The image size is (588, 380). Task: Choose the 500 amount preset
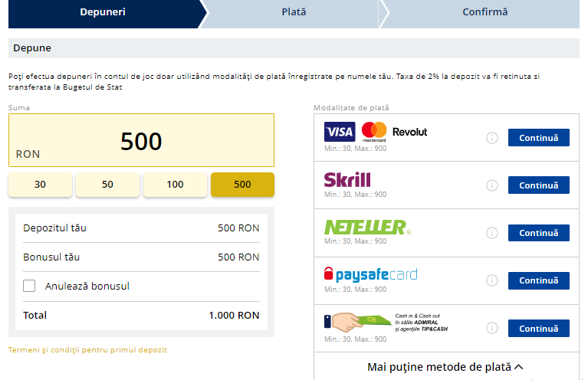tap(242, 185)
